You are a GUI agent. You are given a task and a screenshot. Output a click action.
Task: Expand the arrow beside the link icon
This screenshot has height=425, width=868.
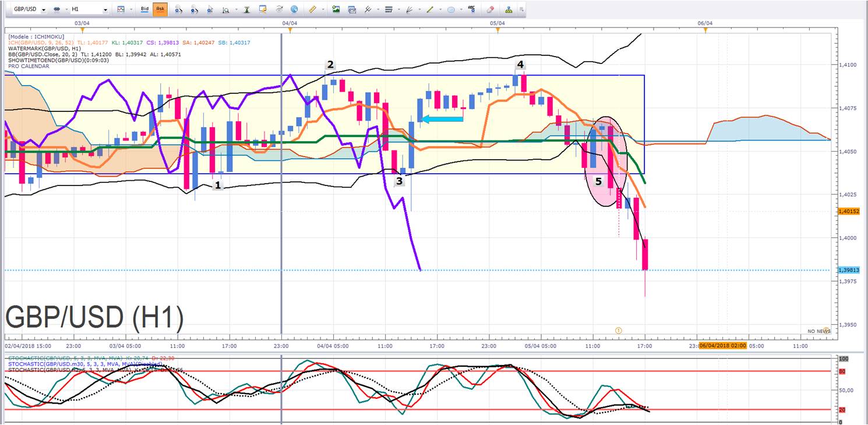click(66, 10)
